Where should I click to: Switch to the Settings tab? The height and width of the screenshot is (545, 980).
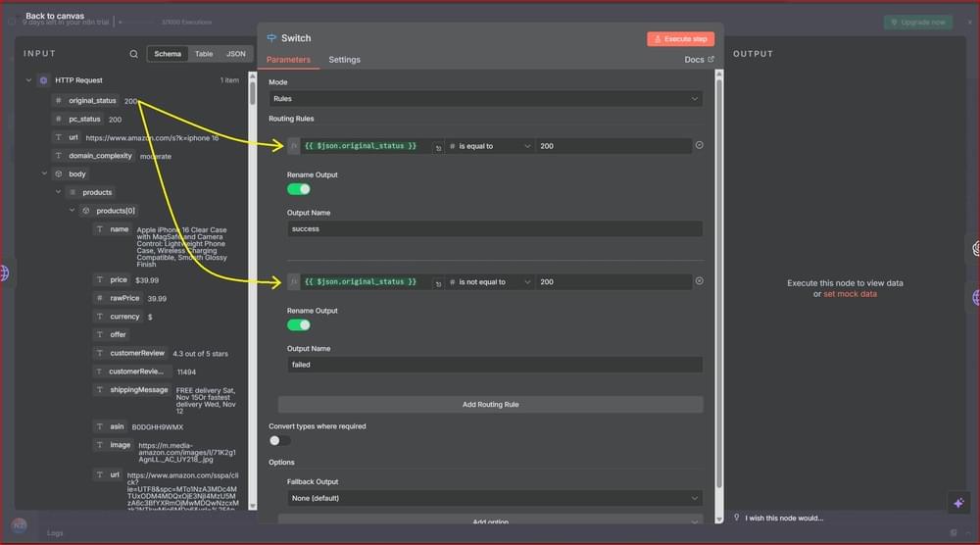coord(344,60)
